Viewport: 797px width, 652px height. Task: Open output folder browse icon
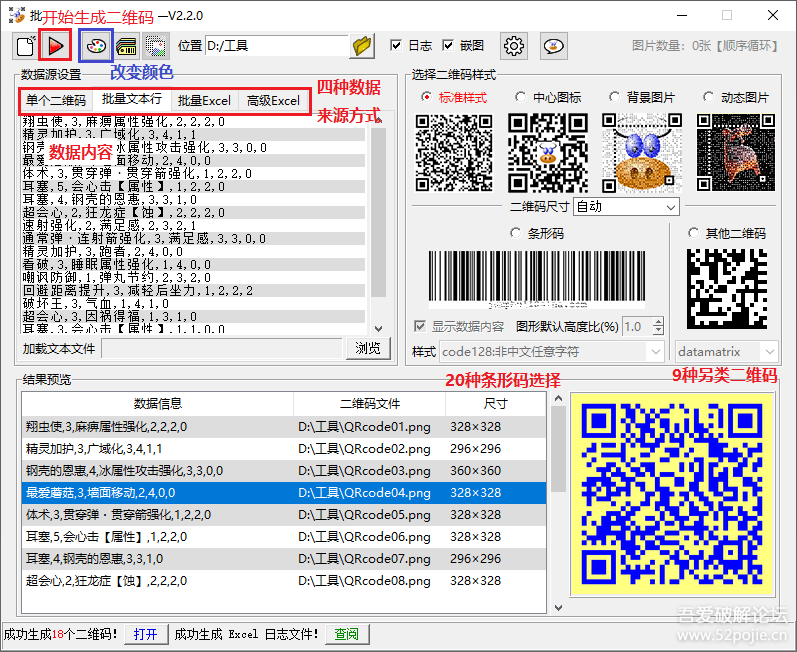[x=362, y=46]
